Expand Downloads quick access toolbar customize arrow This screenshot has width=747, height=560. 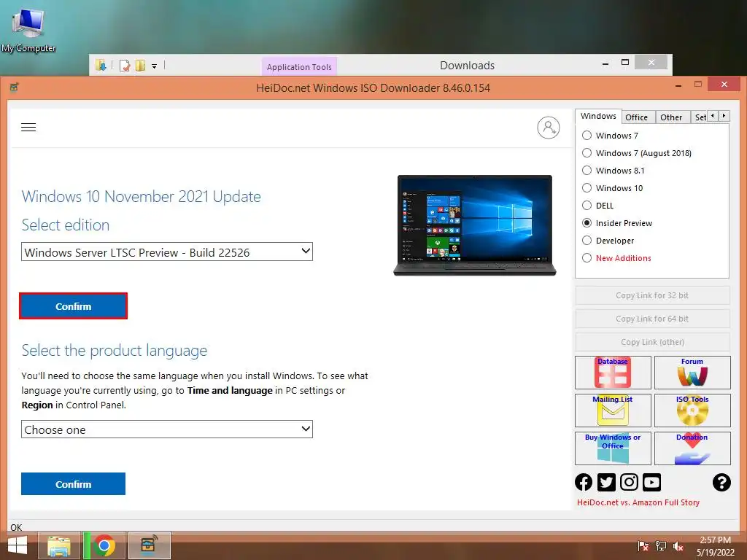pos(155,66)
